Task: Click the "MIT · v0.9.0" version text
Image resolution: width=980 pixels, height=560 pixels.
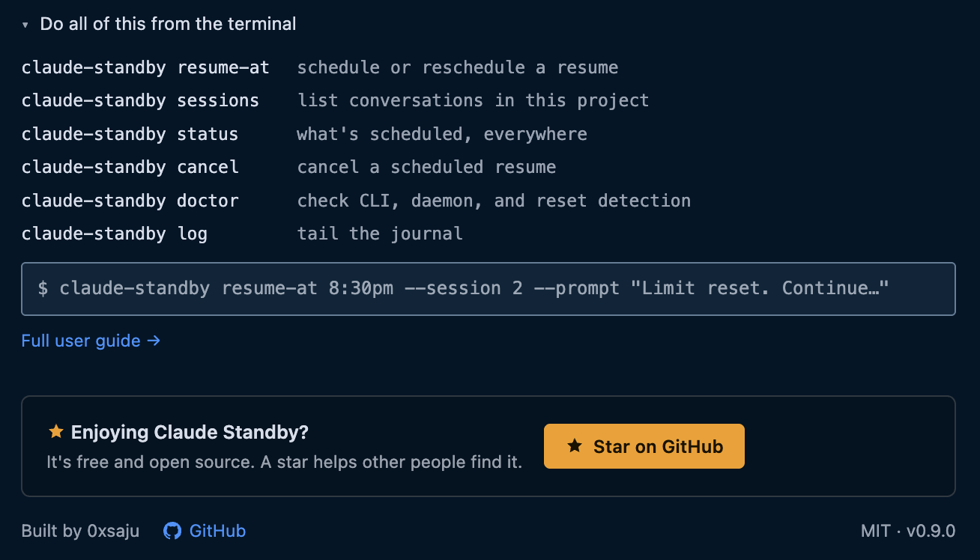Action: (908, 532)
